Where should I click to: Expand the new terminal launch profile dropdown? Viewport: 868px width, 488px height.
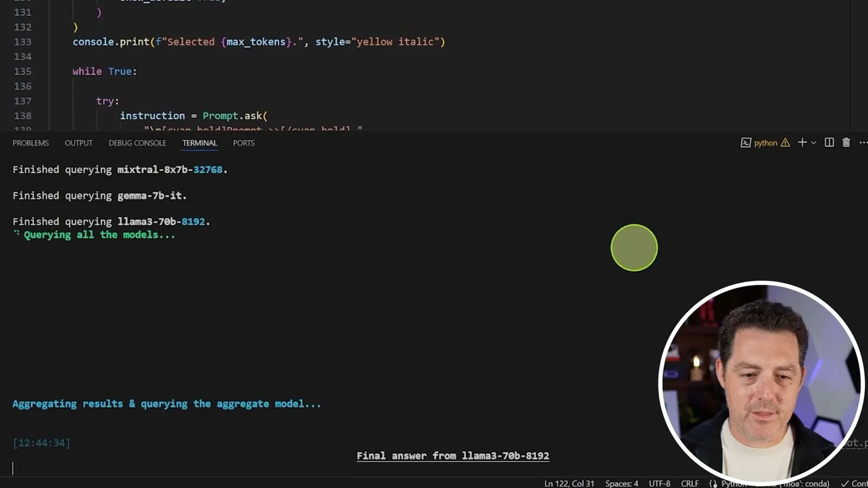pos(813,143)
